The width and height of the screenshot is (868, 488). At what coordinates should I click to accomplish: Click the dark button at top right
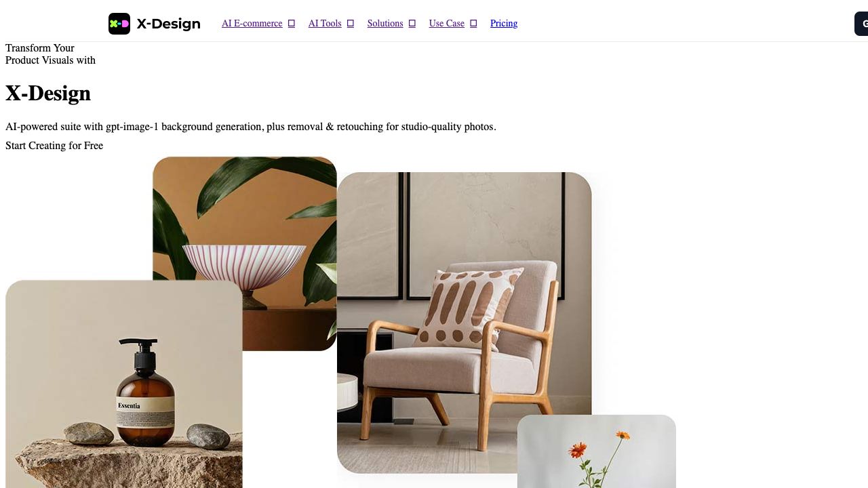(861, 24)
